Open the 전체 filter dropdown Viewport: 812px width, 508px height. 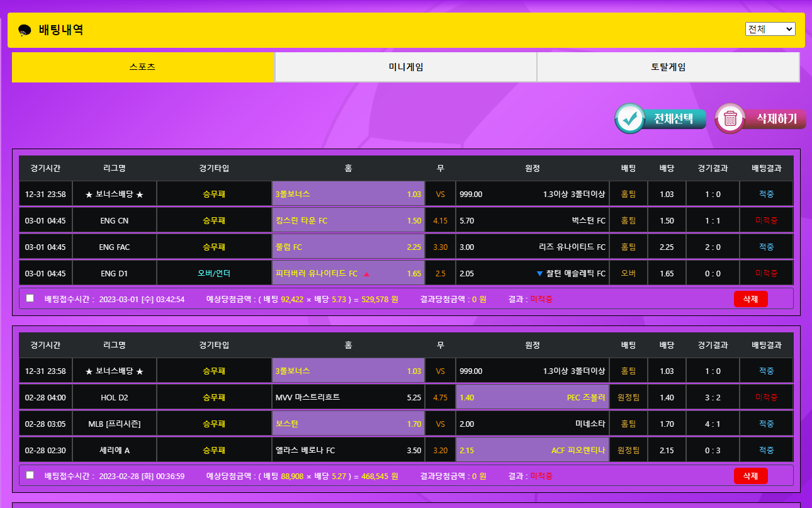point(770,29)
